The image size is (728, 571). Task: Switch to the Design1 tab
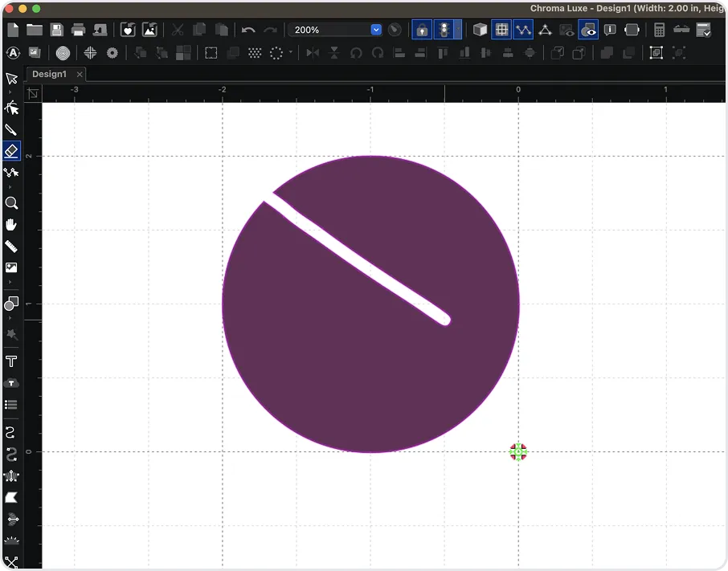pyautogui.click(x=49, y=74)
